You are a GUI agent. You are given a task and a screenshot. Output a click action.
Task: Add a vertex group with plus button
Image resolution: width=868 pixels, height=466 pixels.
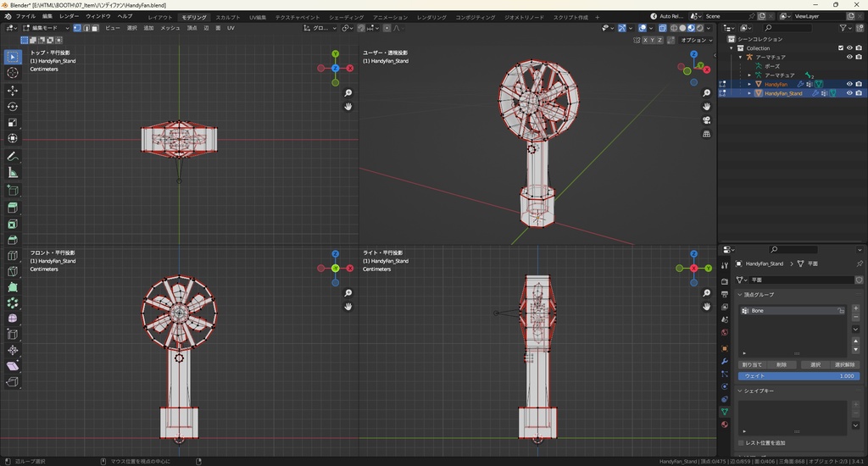click(x=856, y=308)
